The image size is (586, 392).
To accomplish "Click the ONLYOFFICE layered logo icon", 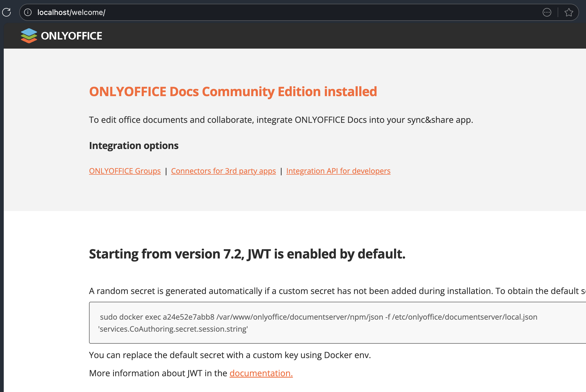I will tap(29, 36).
